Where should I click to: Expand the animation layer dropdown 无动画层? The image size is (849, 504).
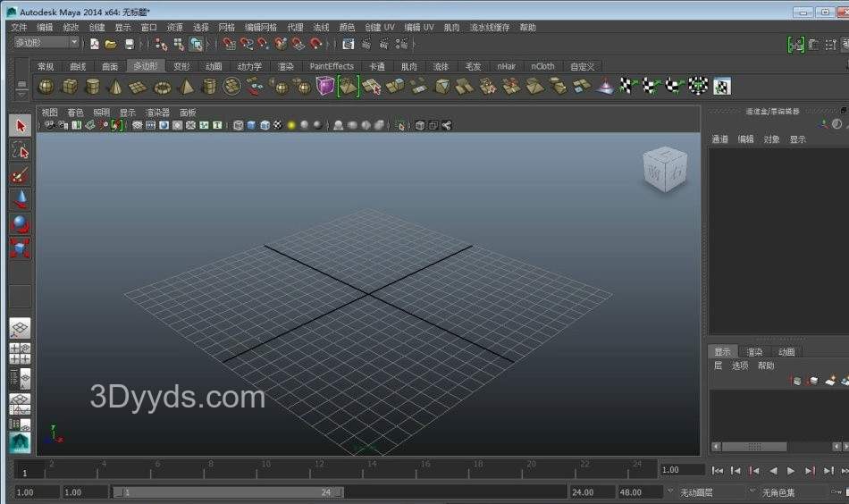click(706, 492)
